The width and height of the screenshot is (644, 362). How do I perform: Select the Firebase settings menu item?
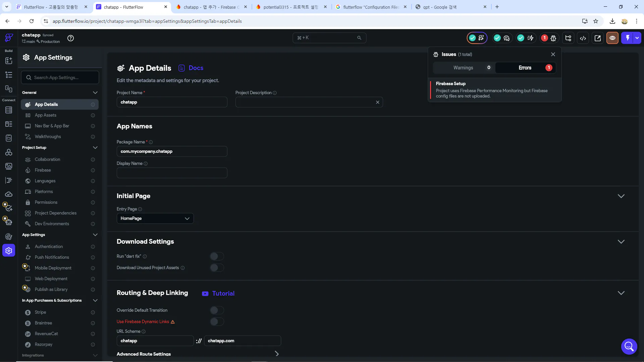60,170
